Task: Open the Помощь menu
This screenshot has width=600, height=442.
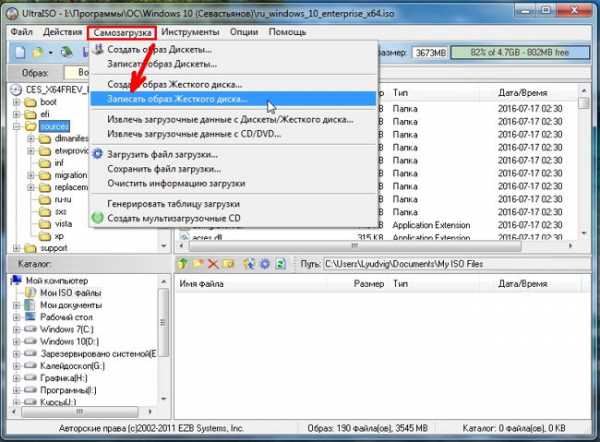Action: (287, 32)
